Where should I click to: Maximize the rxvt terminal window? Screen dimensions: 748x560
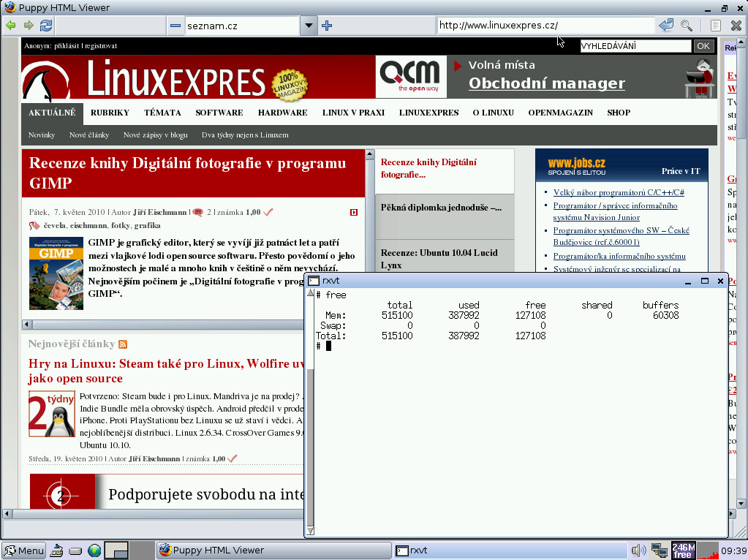click(x=705, y=281)
